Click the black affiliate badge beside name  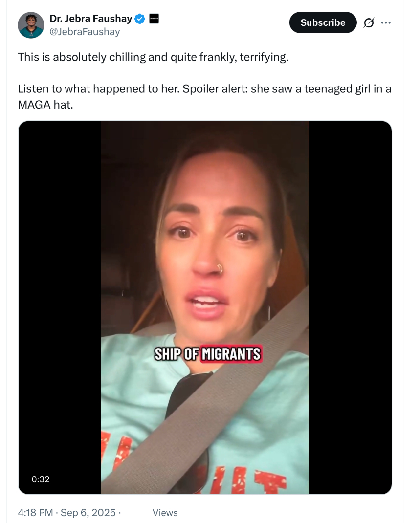pyautogui.click(x=154, y=19)
